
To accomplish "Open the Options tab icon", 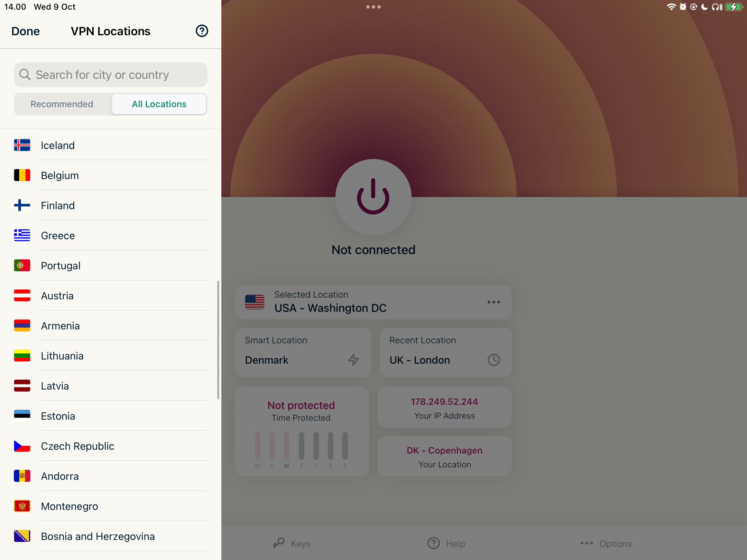I will point(587,542).
